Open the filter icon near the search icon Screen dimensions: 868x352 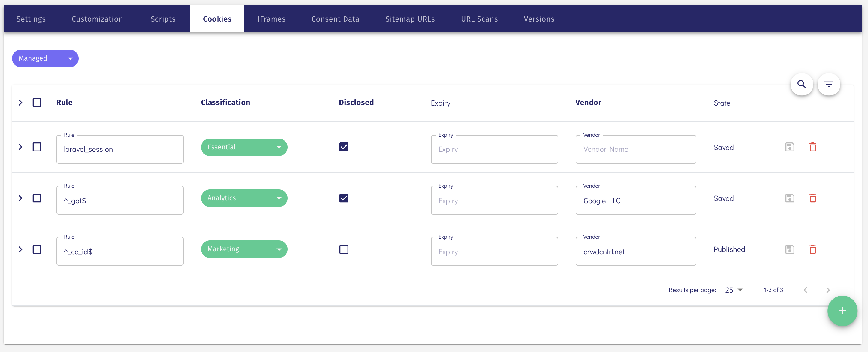click(829, 84)
